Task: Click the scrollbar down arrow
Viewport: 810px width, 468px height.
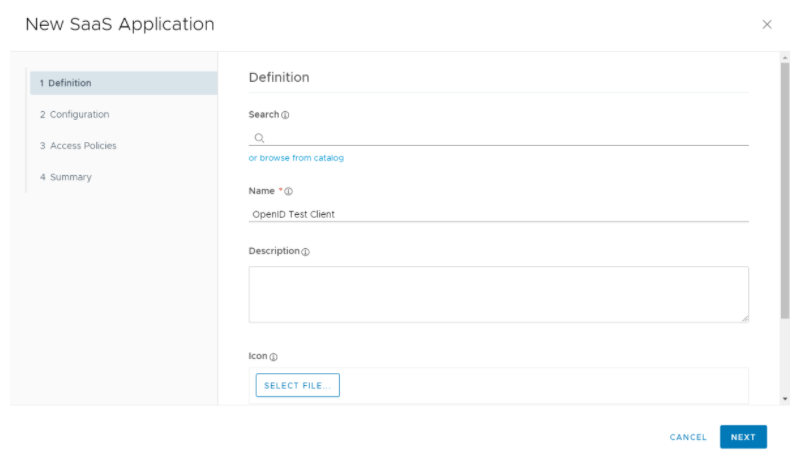Action: coord(784,399)
